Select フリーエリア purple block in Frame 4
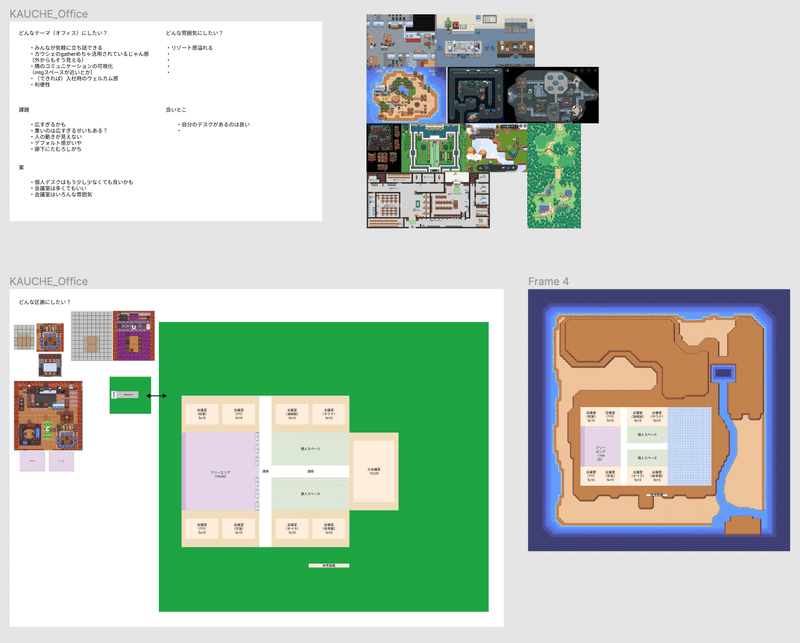Image resolution: width=800 pixels, height=643 pixels. tap(601, 447)
